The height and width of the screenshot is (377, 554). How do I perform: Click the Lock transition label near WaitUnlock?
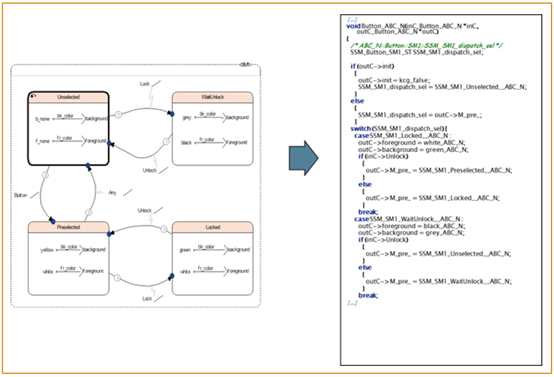(145, 84)
